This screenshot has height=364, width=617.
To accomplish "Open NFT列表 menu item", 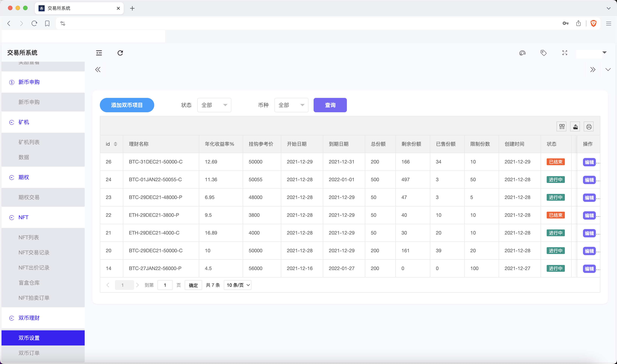I will pos(43,237).
